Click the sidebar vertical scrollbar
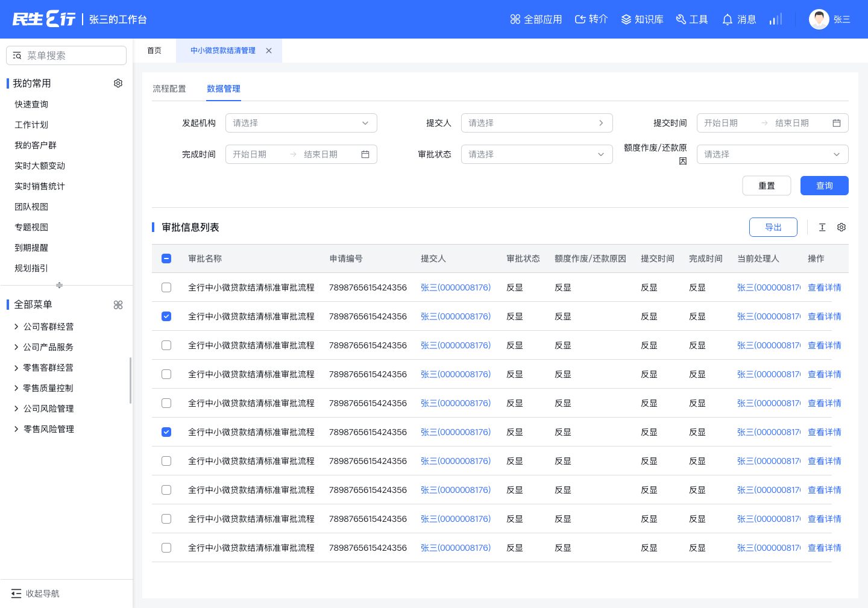 point(130,381)
